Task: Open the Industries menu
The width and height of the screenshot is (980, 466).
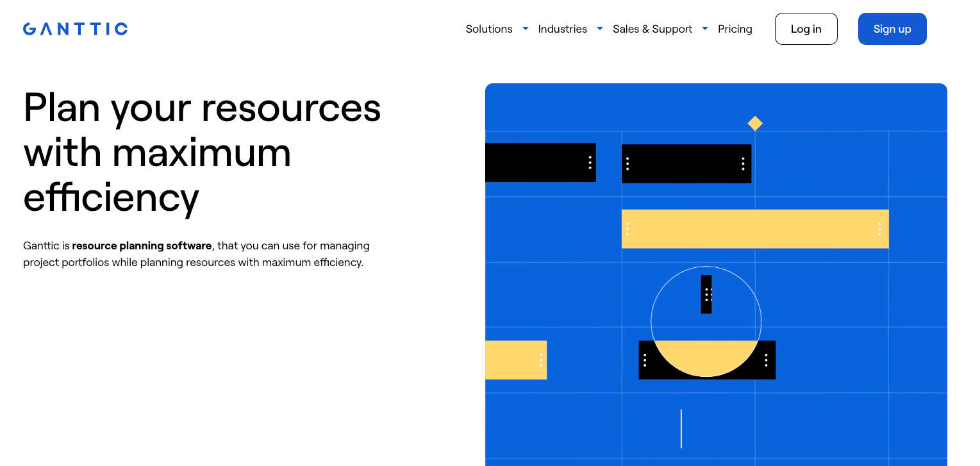Action: (563, 29)
